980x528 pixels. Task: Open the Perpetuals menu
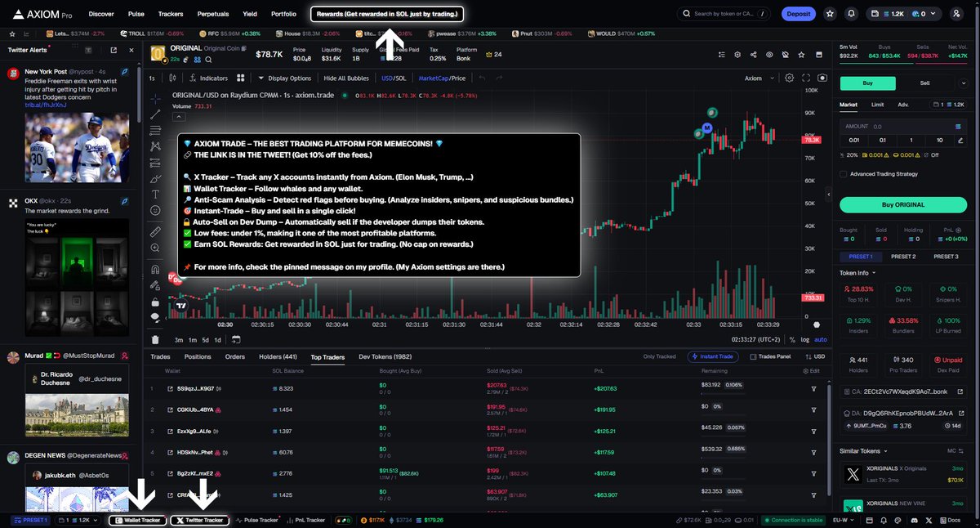(x=213, y=14)
